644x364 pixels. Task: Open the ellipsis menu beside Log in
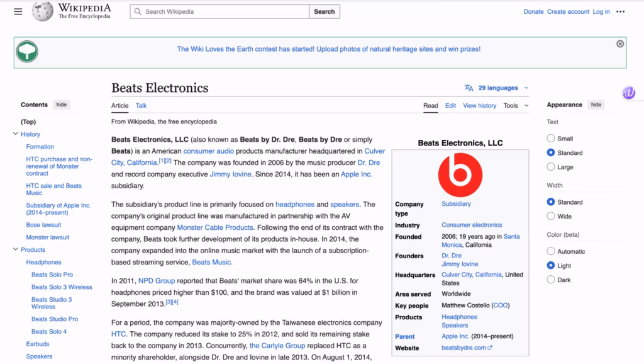tap(621, 11)
